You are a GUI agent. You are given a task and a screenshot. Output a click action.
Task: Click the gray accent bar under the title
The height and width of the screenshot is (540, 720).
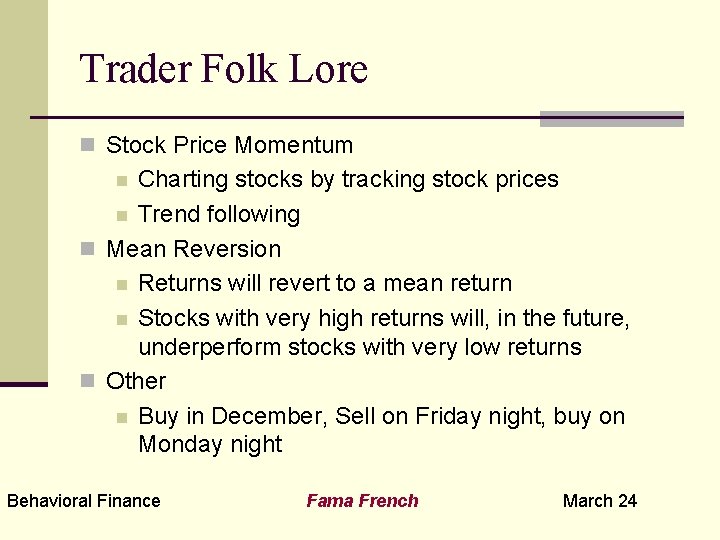tap(612, 119)
